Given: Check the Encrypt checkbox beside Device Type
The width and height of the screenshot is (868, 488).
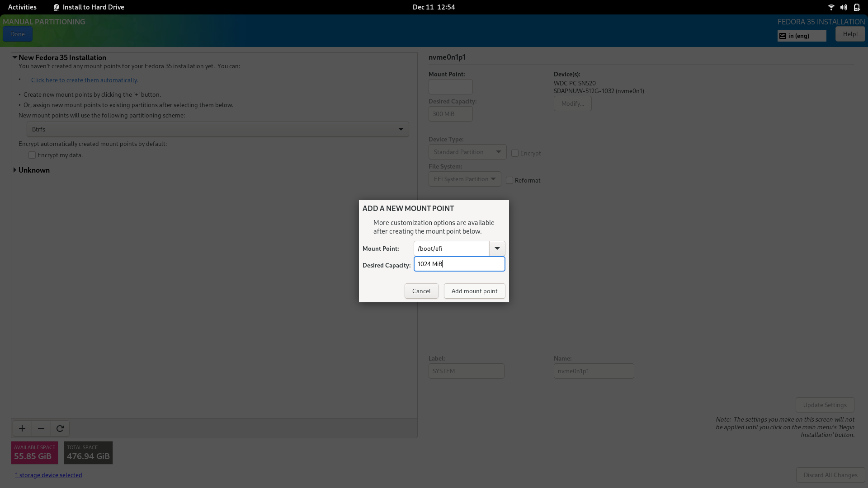Looking at the screenshot, I should pos(515,153).
